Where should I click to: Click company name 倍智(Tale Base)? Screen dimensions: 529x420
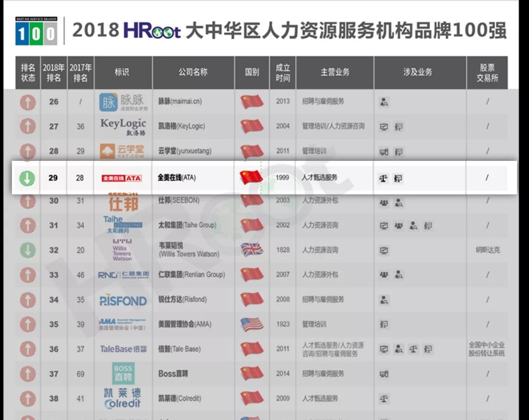tap(179, 349)
